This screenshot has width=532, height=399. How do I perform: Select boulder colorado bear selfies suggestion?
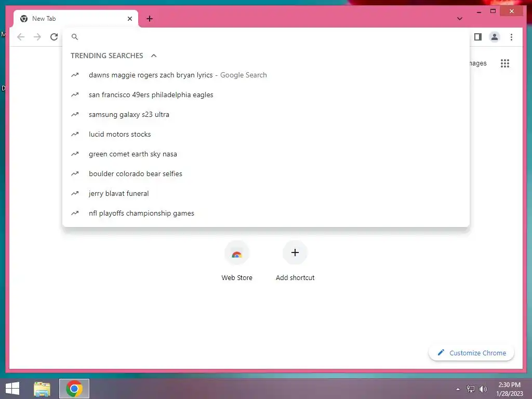[266, 174]
